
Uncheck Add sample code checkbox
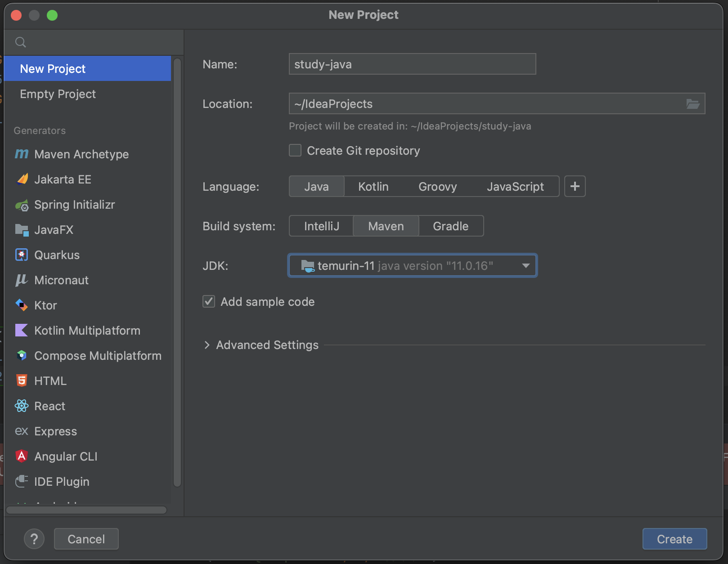click(209, 301)
